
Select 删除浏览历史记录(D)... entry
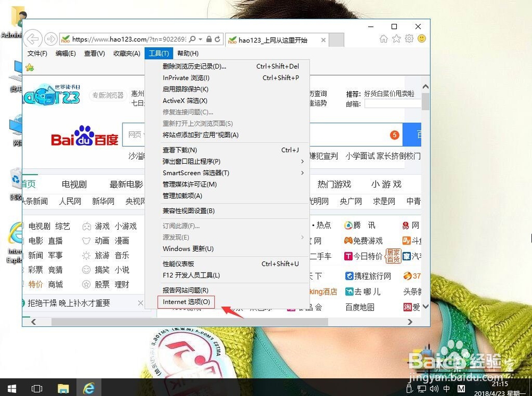(x=227, y=66)
